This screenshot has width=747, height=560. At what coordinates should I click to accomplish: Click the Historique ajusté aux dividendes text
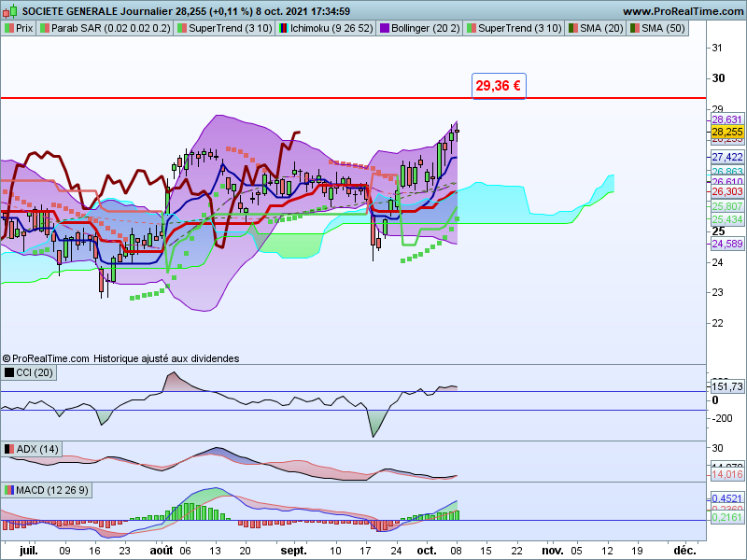[166, 358]
